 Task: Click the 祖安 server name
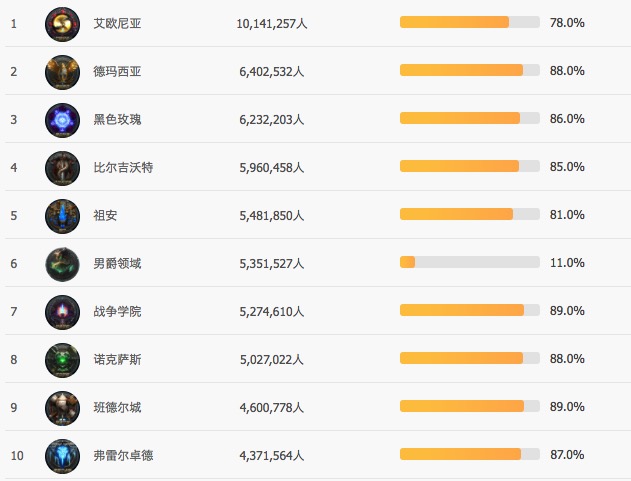click(x=105, y=215)
